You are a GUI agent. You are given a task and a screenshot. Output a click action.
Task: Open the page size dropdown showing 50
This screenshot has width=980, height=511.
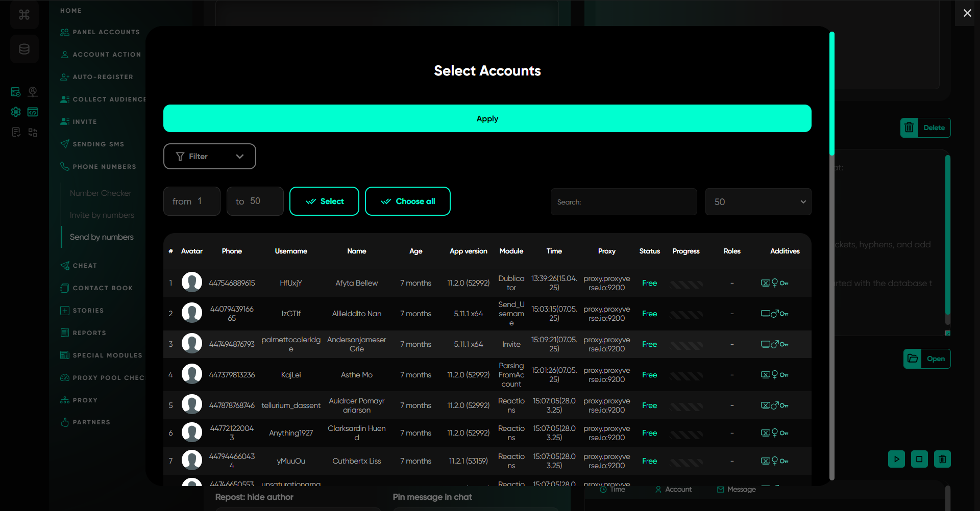click(x=757, y=202)
